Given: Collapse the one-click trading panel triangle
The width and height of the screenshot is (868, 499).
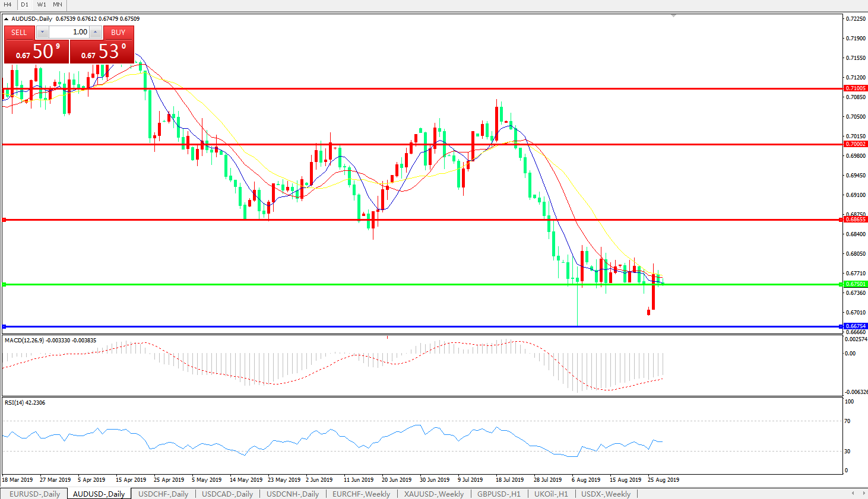Looking at the screenshot, I should pyautogui.click(x=6, y=19).
